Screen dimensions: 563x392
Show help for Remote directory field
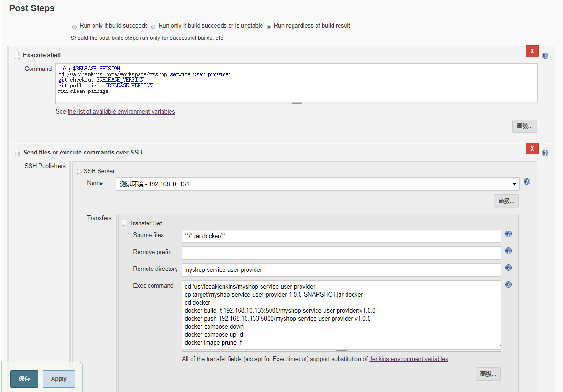point(508,268)
